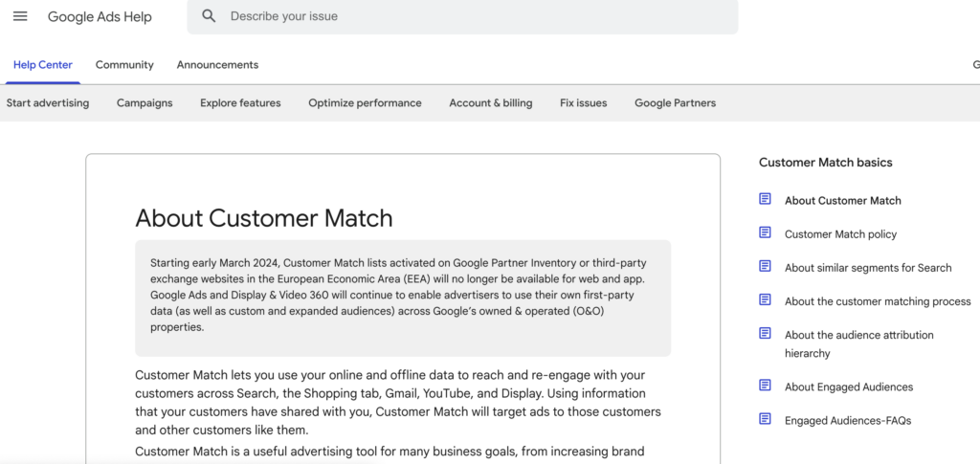This screenshot has width=980, height=464.
Task: Click the article icon beside About Customer Match
Action: pos(765,199)
